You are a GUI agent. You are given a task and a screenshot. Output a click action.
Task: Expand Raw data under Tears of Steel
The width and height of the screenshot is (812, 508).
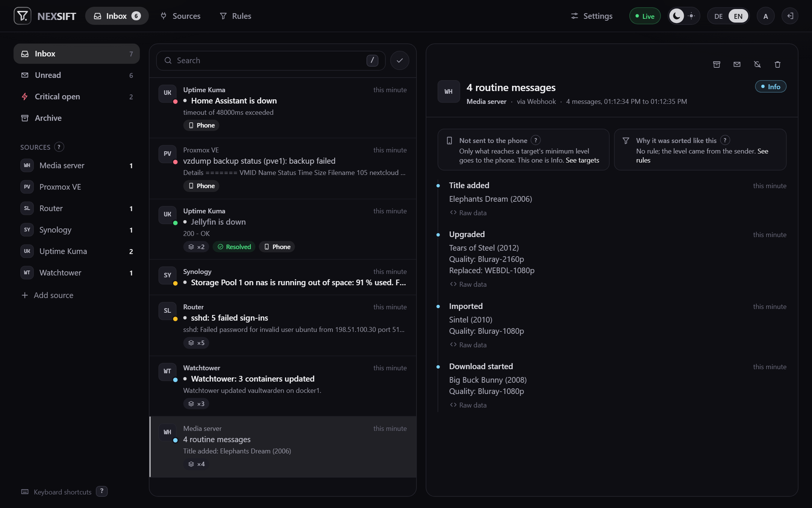click(x=468, y=284)
